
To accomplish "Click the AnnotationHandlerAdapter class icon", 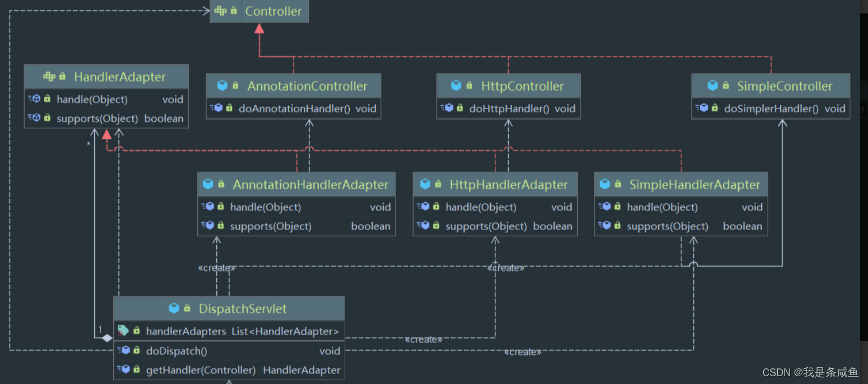I will pos(208,184).
